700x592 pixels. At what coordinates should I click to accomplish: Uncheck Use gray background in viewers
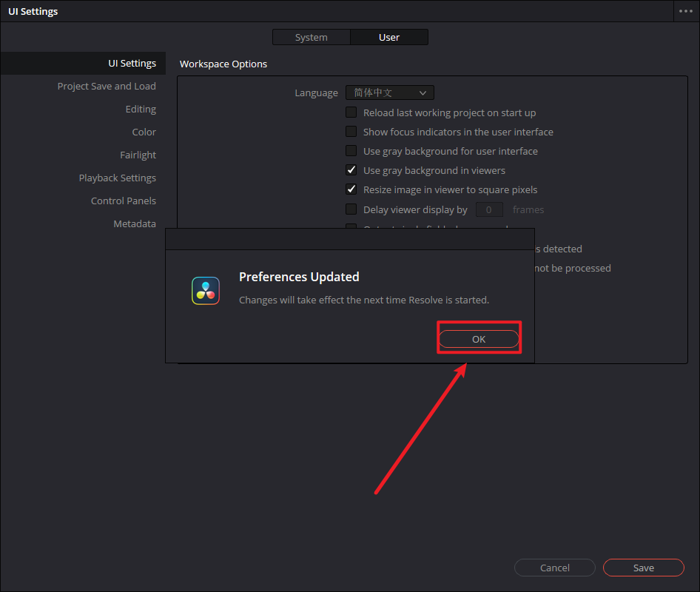pos(351,170)
